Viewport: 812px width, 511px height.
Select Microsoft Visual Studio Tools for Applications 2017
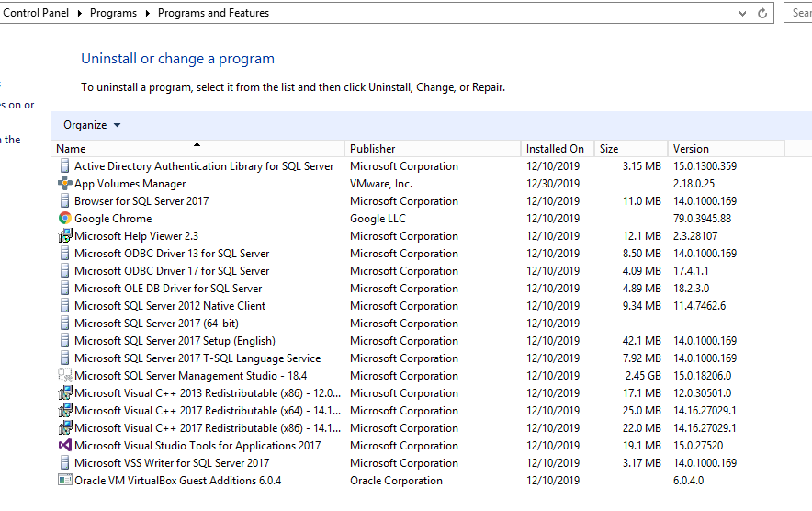coord(197,445)
